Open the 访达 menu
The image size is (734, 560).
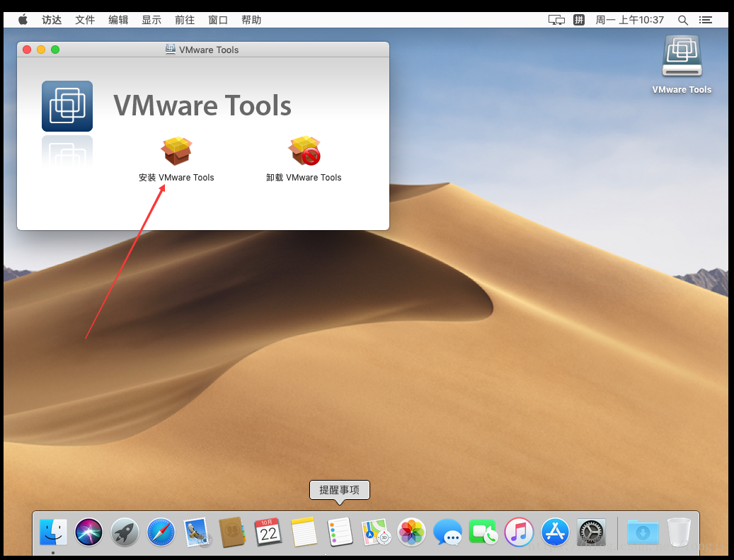(x=52, y=20)
